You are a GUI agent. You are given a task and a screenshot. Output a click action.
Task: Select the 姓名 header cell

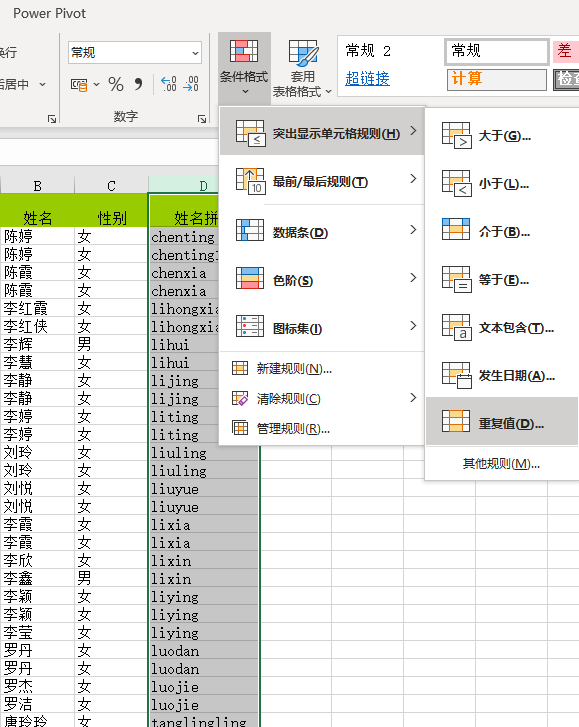pyautogui.click(x=38, y=211)
